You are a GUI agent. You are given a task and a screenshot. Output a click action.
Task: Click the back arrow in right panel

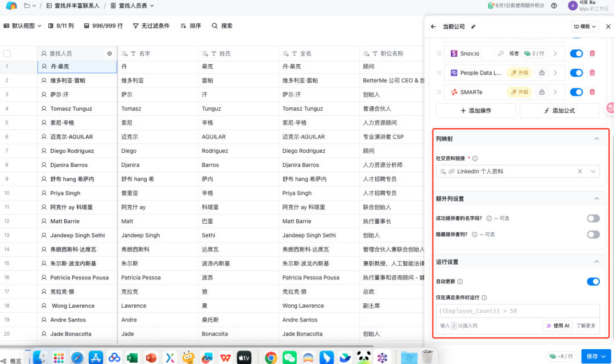[433, 26]
